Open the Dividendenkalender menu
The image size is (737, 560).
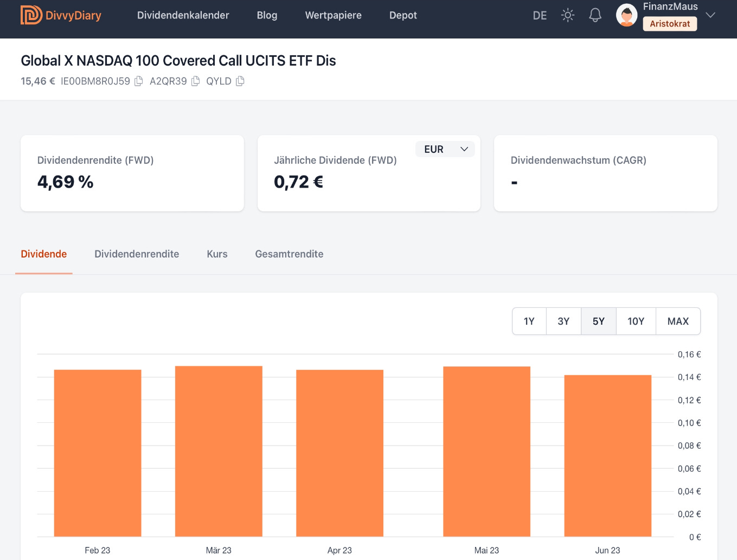point(183,15)
